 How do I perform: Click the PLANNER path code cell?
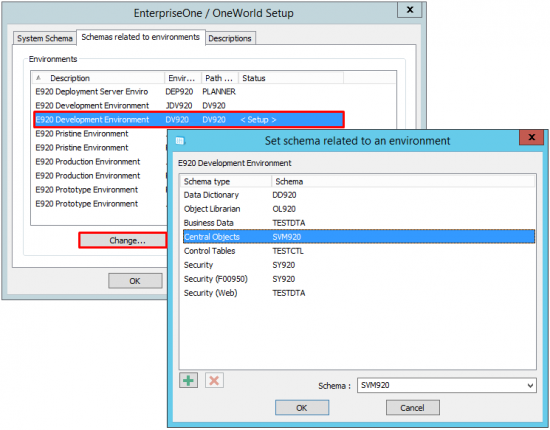(219, 92)
